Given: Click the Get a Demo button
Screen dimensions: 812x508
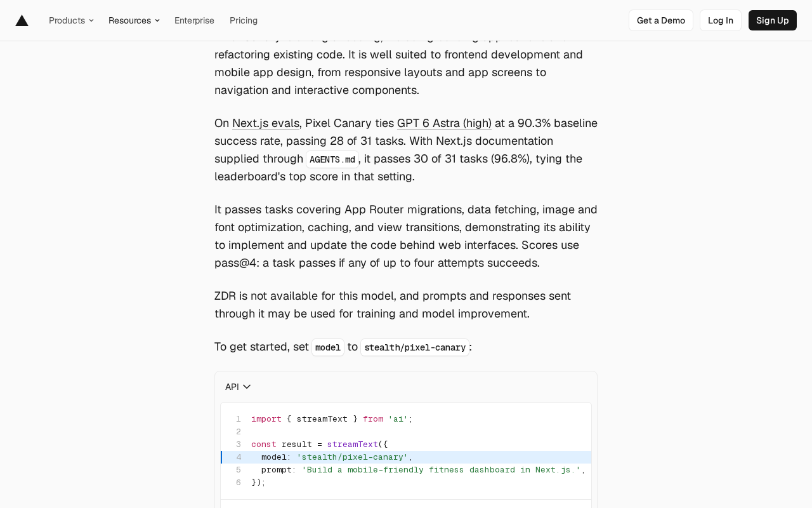Looking at the screenshot, I should pyautogui.click(x=660, y=20).
